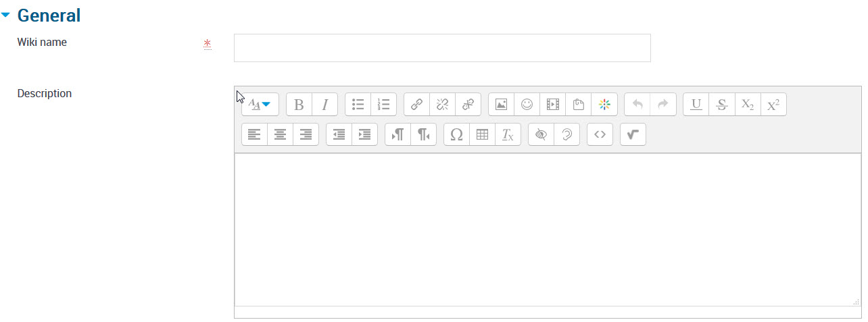Toggle underline formatting
This screenshot has height=322, width=868.
tap(696, 105)
